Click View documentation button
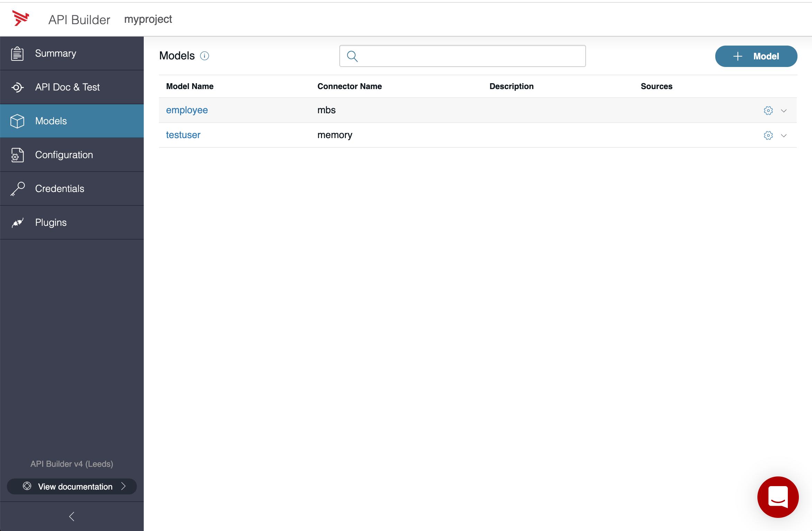Screen dimensions: 812x531 72,486
